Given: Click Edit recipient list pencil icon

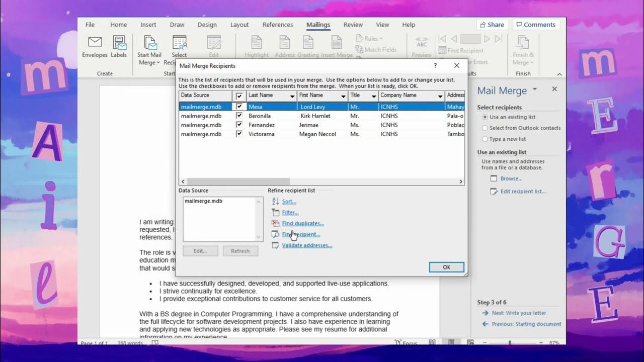Looking at the screenshot, I should coord(494,191).
